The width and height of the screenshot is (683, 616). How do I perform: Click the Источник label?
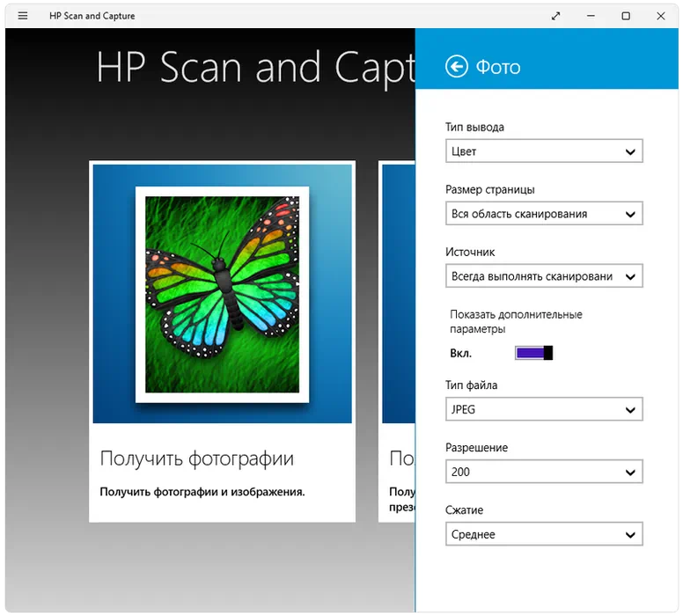coord(470,253)
